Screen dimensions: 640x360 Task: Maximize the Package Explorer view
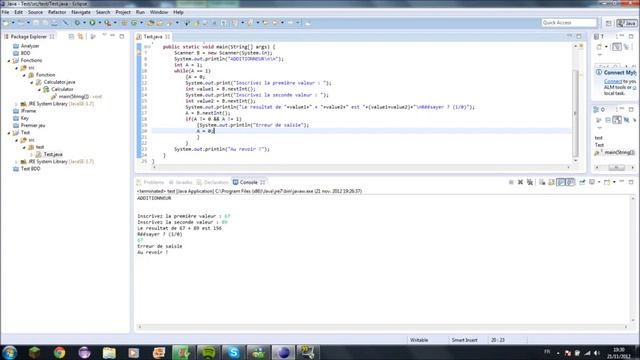(122, 36)
